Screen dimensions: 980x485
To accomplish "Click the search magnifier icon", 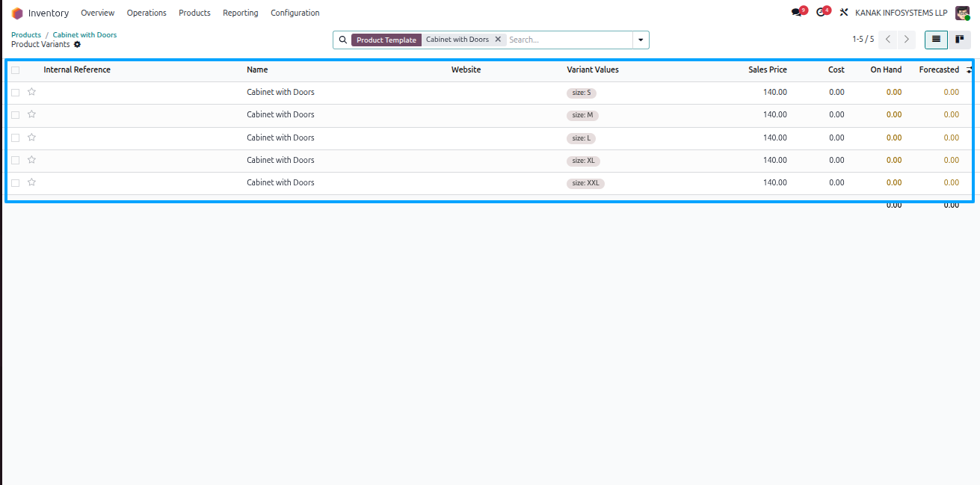I will click(x=343, y=40).
